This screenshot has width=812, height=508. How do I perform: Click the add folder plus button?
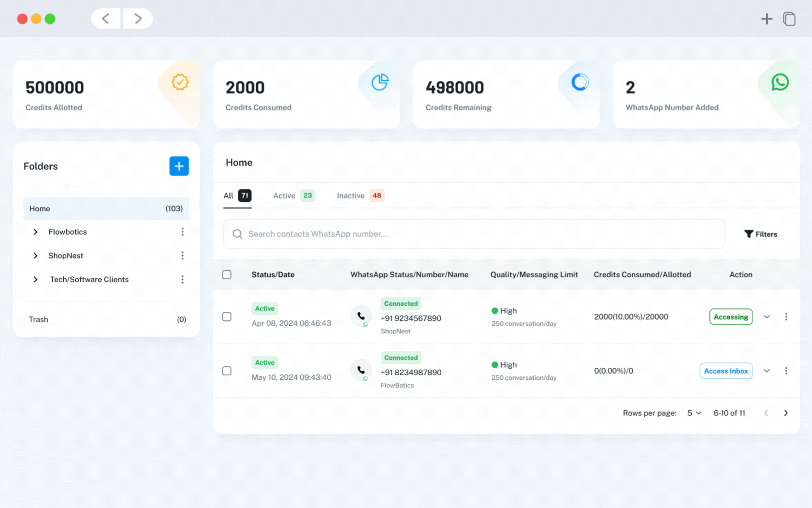[179, 166]
